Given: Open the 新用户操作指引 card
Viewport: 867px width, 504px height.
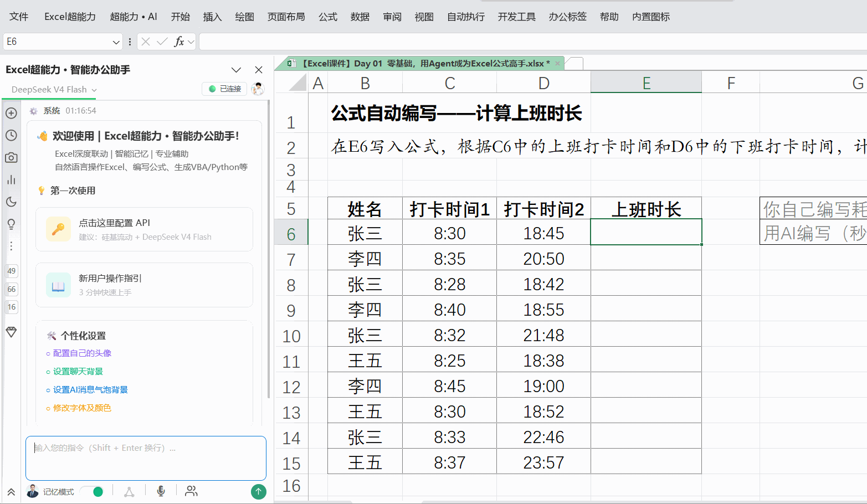Looking at the screenshot, I should point(144,285).
